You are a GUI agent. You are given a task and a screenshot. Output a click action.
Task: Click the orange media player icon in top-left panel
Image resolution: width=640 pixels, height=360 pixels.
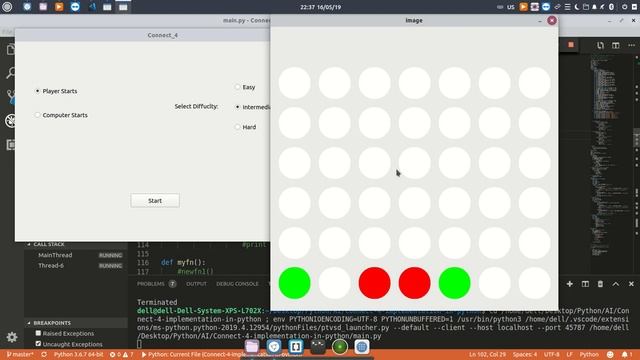point(59,7)
